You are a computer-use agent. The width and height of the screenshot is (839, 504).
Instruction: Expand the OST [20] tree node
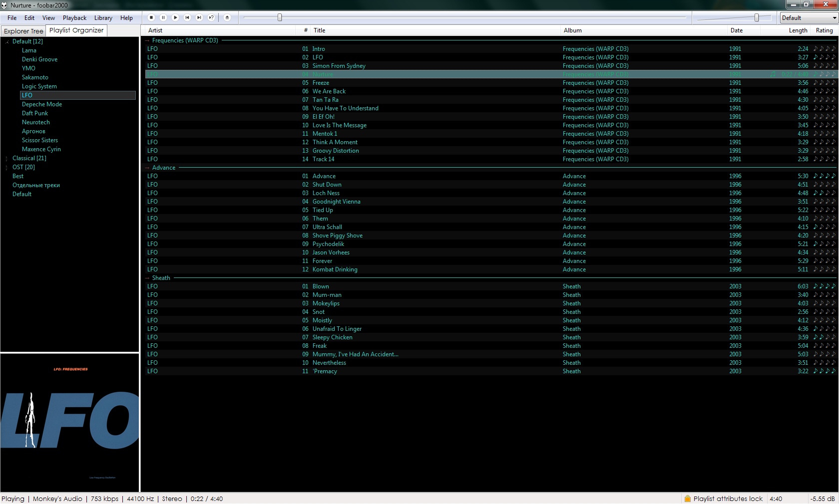point(7,167)
